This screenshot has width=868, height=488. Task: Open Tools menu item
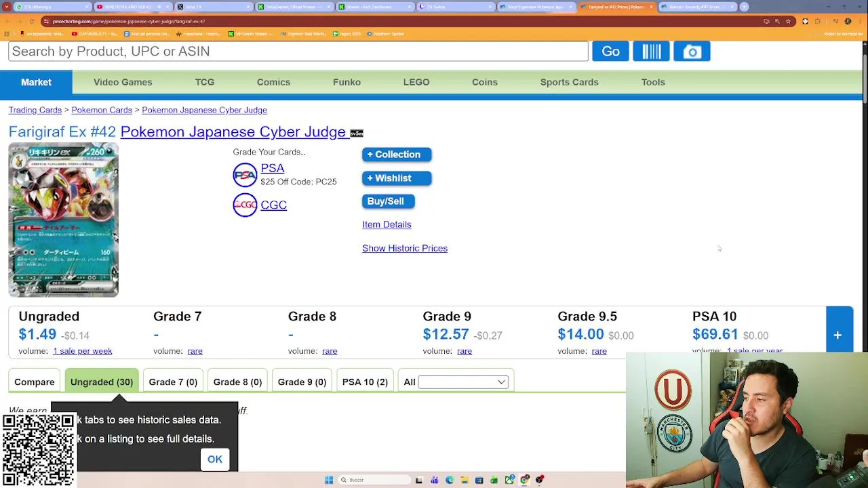coord(653,82)
